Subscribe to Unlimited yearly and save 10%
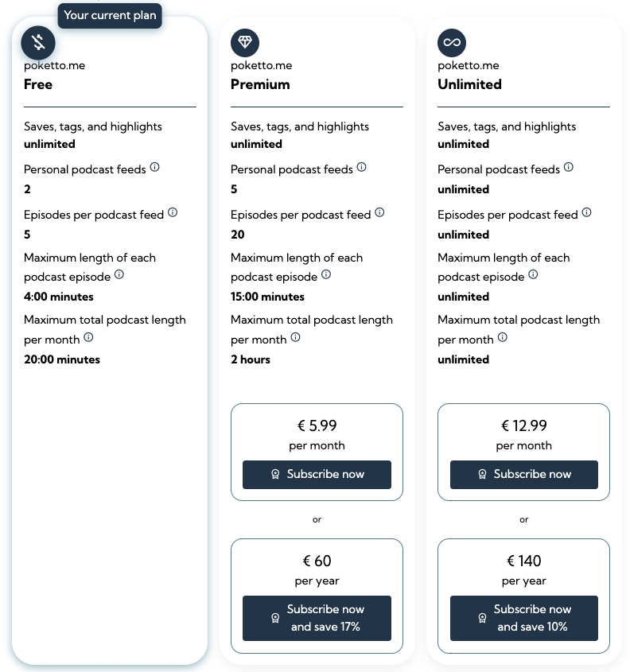 point(523,618)
